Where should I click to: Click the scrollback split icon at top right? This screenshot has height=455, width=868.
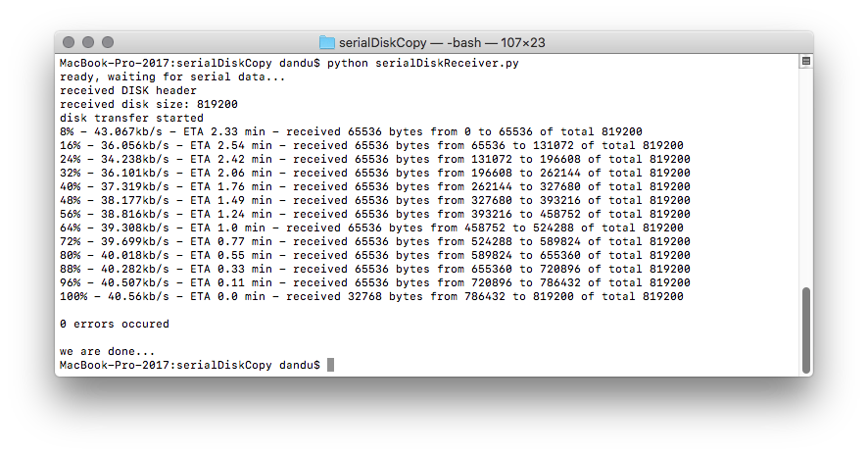806,62
